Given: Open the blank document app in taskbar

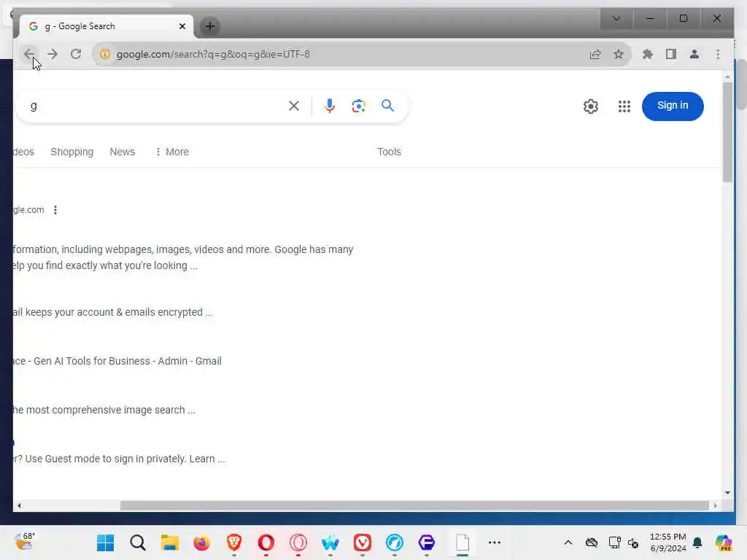Looking at the screenshot, I should (x=462, y=542).
